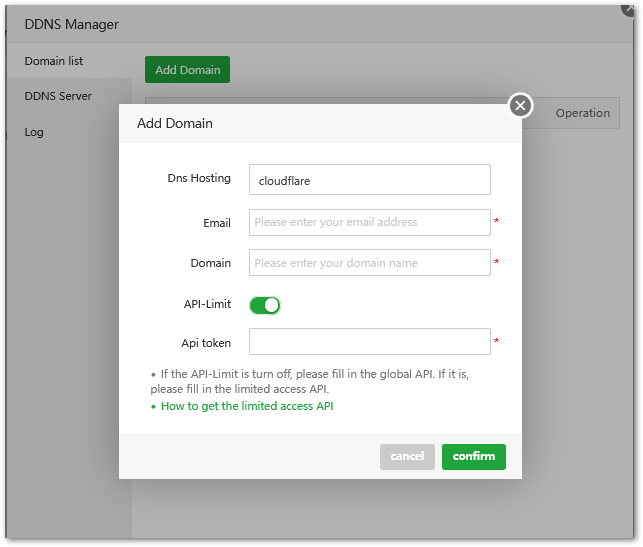Click the DDNS Manager window title

72,24
